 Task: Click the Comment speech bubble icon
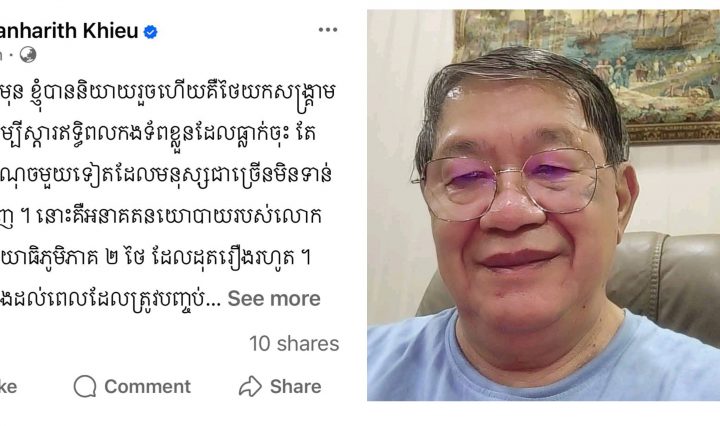click(x=85, y=386)
